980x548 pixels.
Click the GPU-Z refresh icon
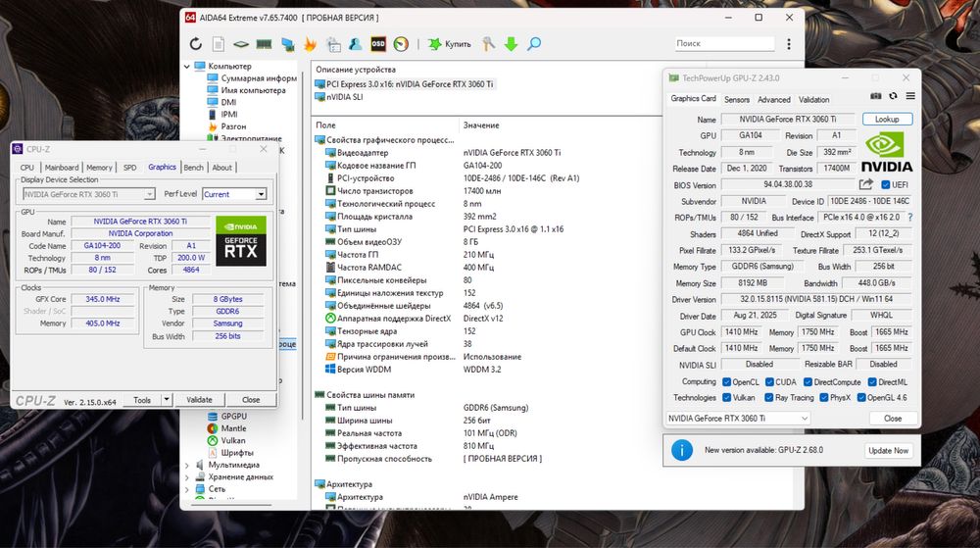(x=893, y=96)
